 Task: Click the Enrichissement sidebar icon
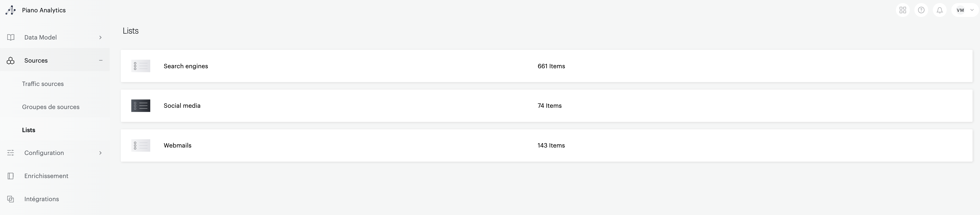(x=11, y=176)
